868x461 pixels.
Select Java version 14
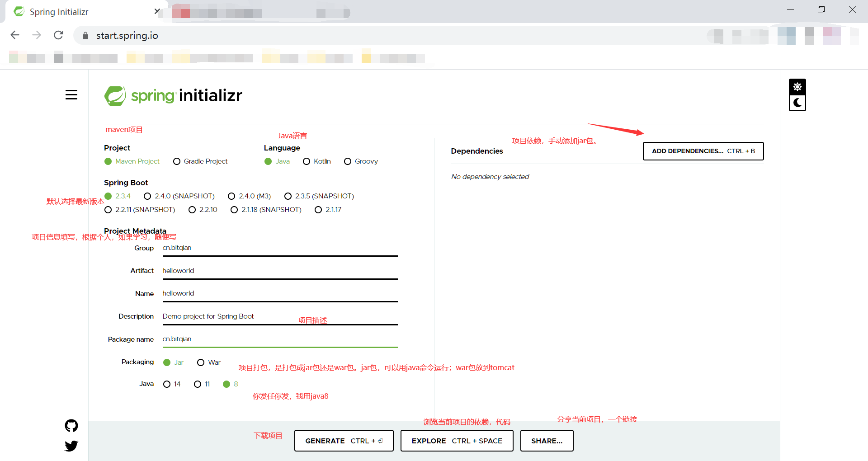click(172, 384)
